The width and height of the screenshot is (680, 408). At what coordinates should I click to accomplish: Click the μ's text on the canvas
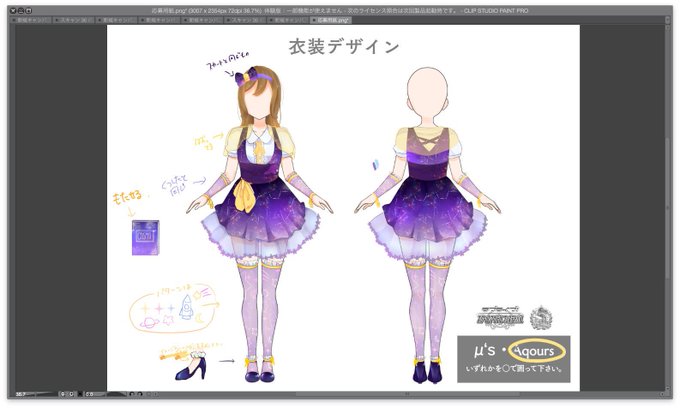484,349
